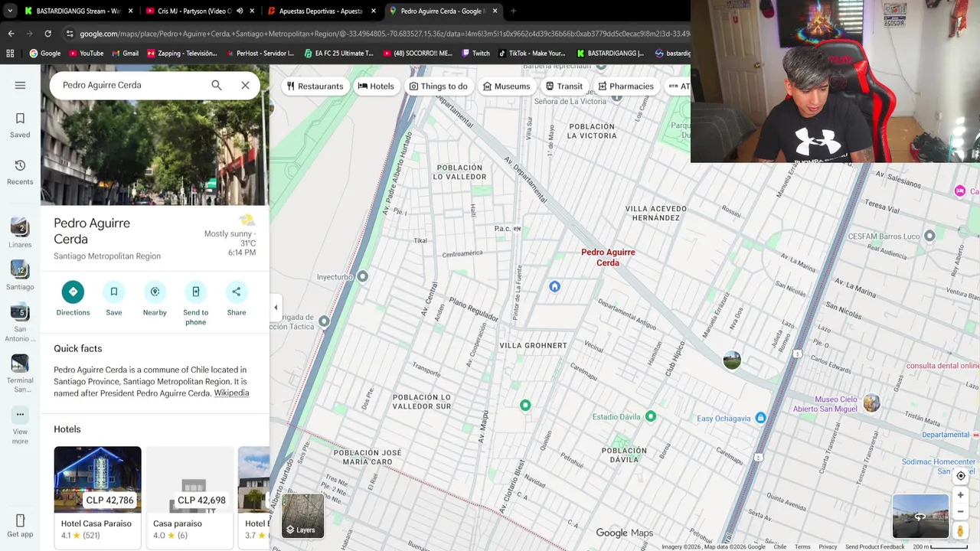Image resolution: width=980 pixels, height=551 pixels.
Task: Click Get app icon
Action: (x=20, y=527)
